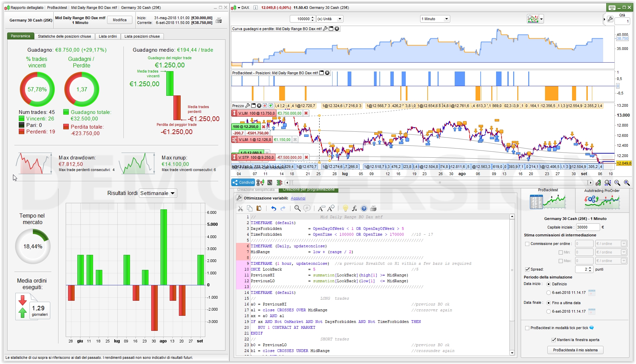This screenshot has width=636, height=364.
Task: Edit the Capitale iniziale input field
Action: coord(588,227)
